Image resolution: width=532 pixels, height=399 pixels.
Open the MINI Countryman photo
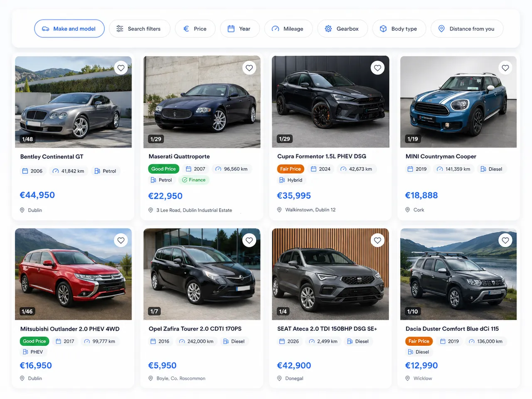[458, 102]
